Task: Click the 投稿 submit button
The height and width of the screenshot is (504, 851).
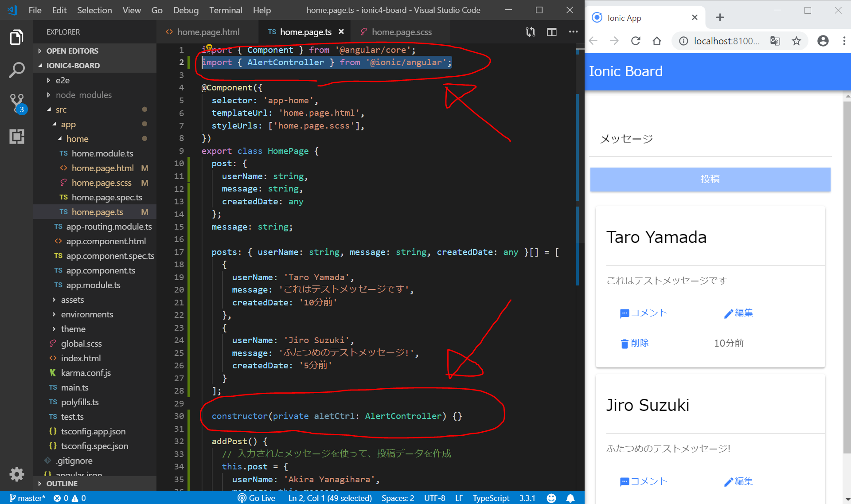Action: click(x=710, y=179)
